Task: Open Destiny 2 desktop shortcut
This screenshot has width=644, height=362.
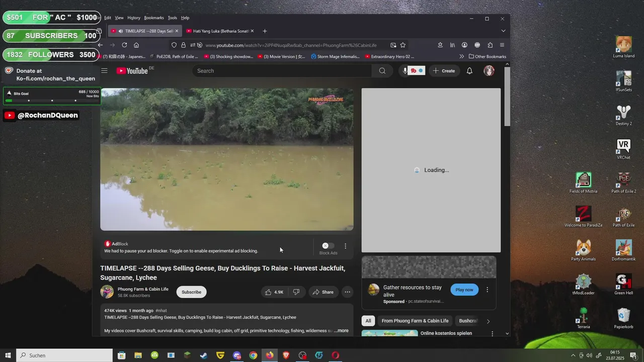Action: 623,115
